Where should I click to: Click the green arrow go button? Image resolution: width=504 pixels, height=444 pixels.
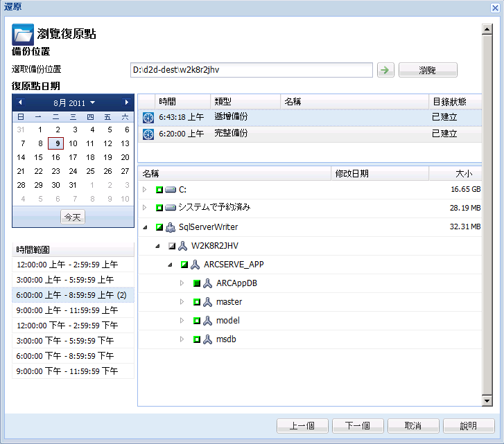coord(384,70)
